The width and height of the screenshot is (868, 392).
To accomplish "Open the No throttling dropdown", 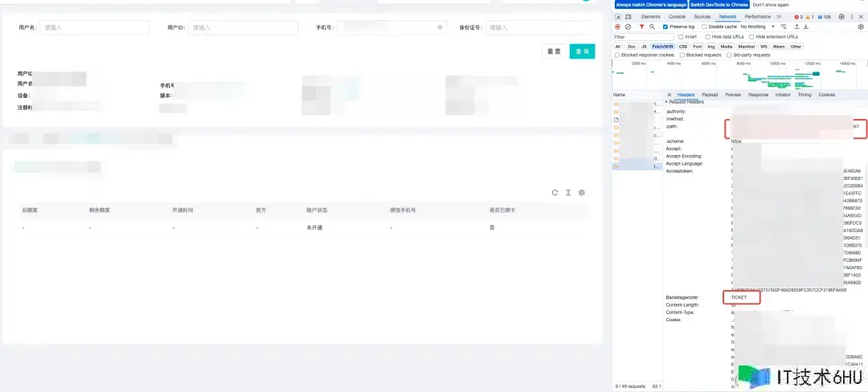I will (x=757, y=27).
